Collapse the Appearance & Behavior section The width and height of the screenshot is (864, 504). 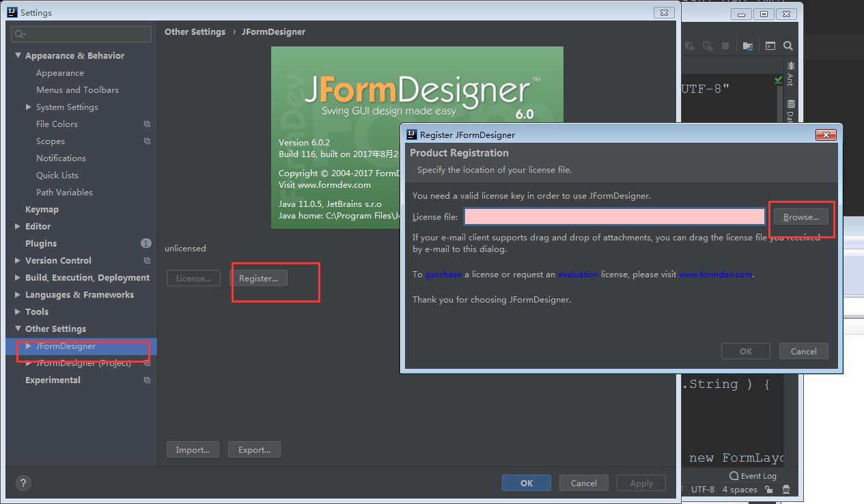coord(18,55)
